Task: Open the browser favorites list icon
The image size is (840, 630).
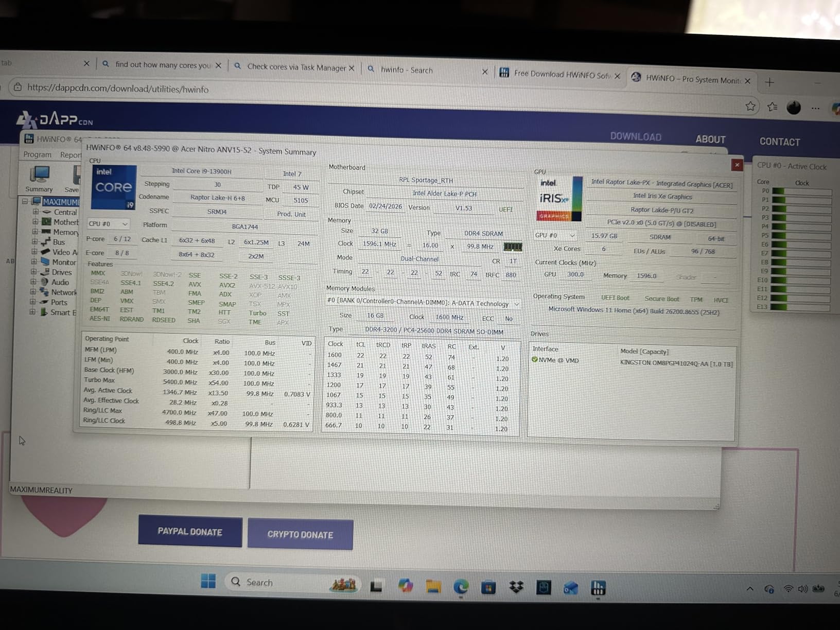Action: point(772,107)
